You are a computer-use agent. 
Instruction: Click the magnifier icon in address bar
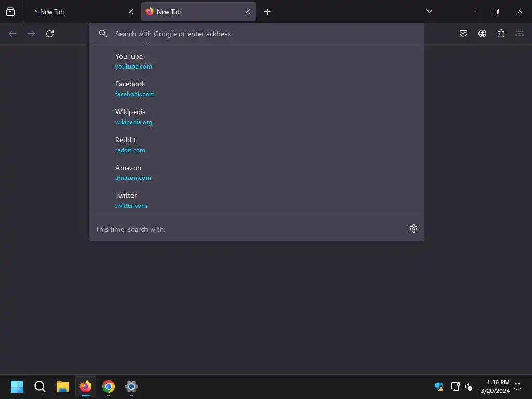coord(103,34)
